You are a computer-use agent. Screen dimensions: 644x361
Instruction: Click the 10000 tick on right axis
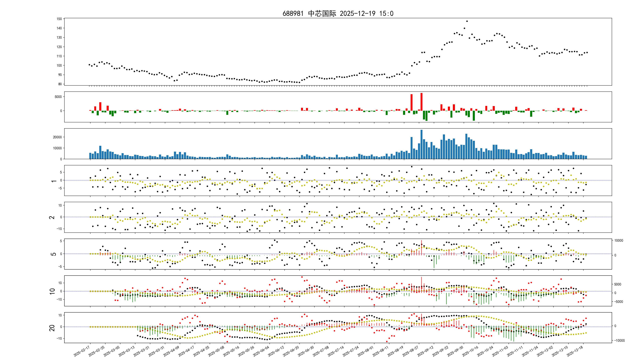(x=619, y=240)
